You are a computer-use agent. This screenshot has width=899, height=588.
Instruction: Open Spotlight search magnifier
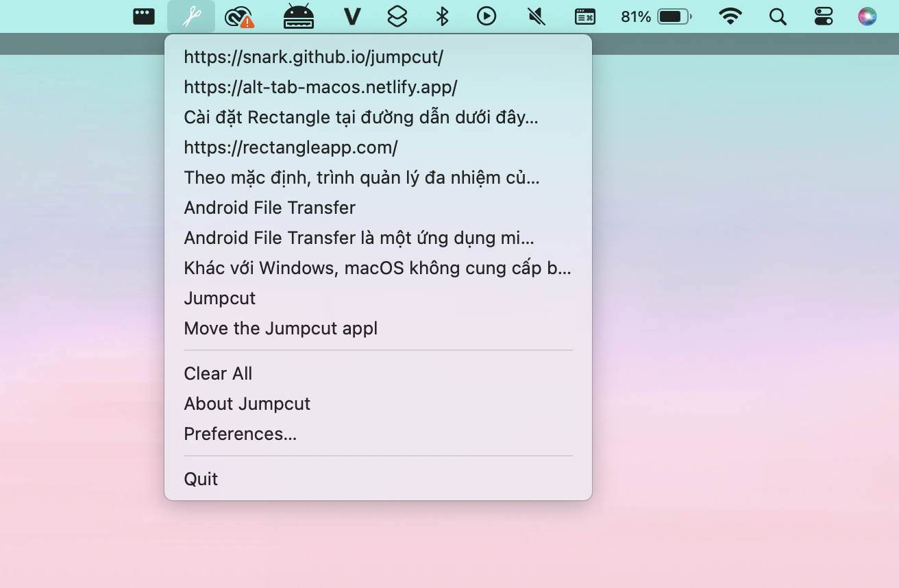point(778,16)
